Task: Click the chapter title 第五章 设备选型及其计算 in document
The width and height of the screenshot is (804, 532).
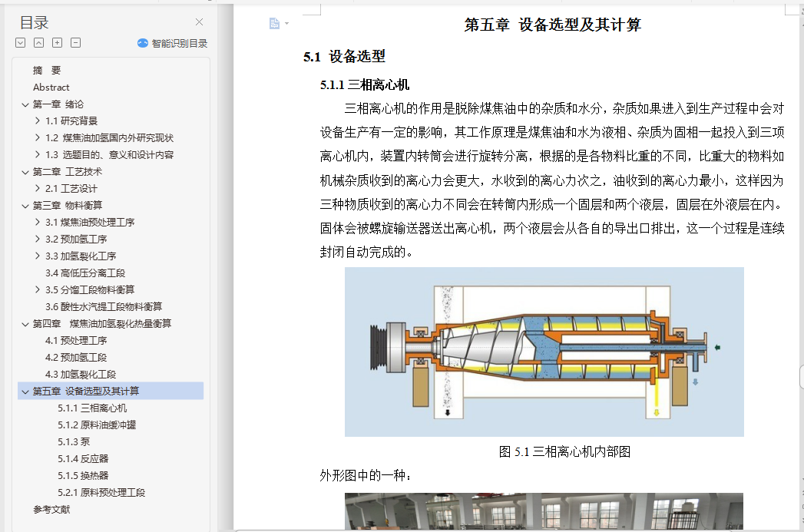Action: [x=553, y=24]
